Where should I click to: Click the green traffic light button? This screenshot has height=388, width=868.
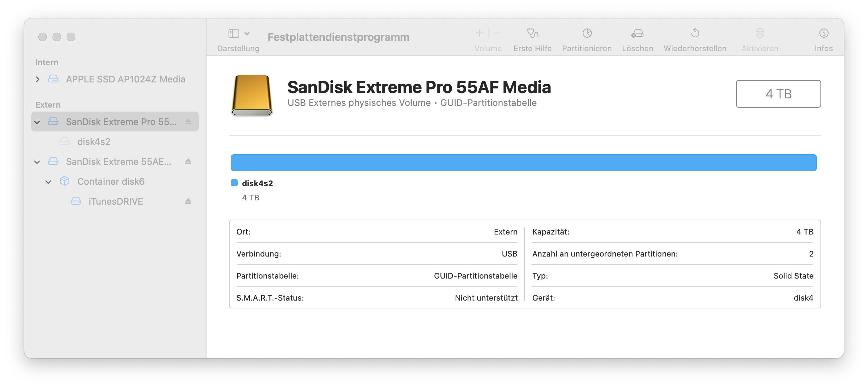pos(71,37)
